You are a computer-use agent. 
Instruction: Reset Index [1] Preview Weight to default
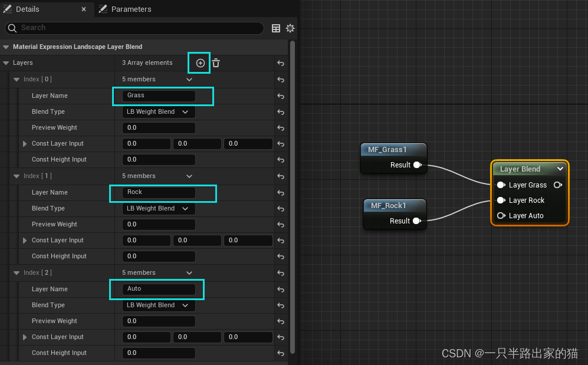click(281, 225)
